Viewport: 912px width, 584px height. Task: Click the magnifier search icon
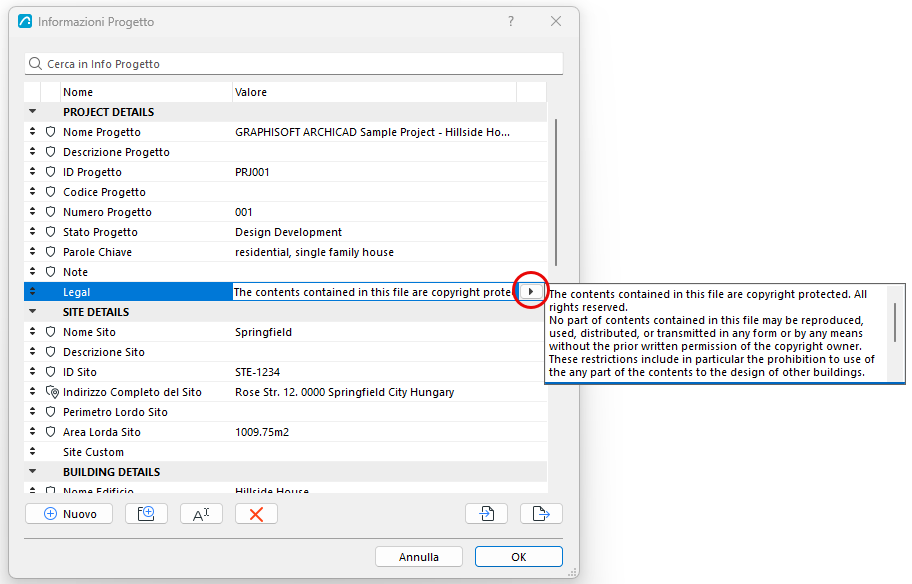pos(35,64)
